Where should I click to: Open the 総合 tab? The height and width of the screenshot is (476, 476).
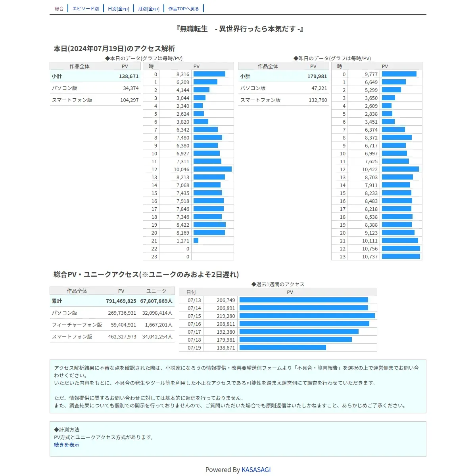[x=59, y=9]
